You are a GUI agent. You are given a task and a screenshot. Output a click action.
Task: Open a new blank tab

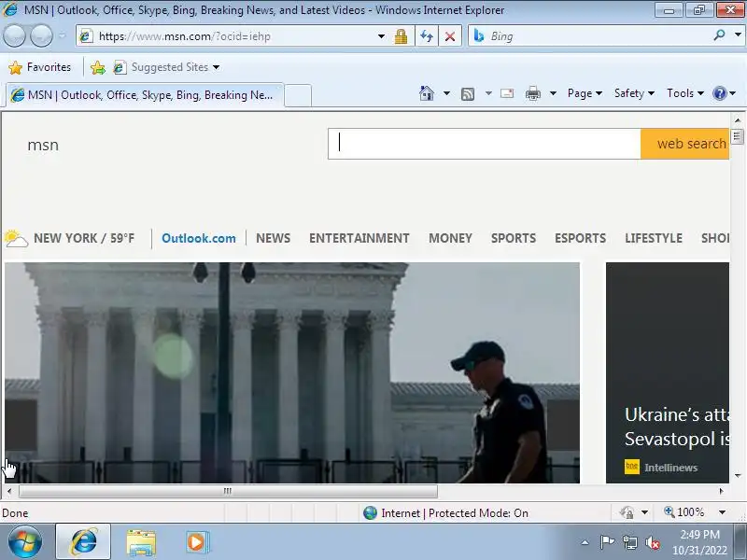pos(298,96)
